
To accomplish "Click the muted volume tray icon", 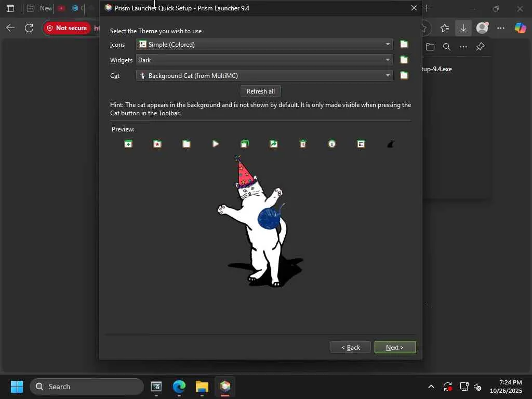I will pos(477,387).
